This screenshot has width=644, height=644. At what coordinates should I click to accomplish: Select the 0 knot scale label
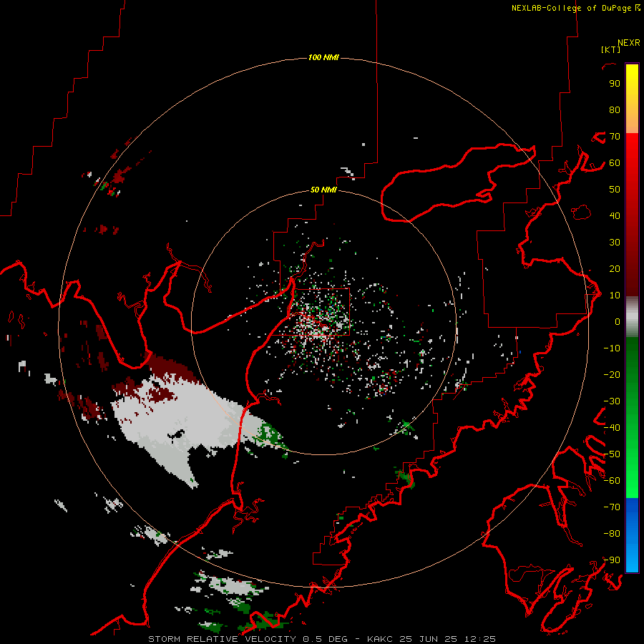(x=618, y=322)
